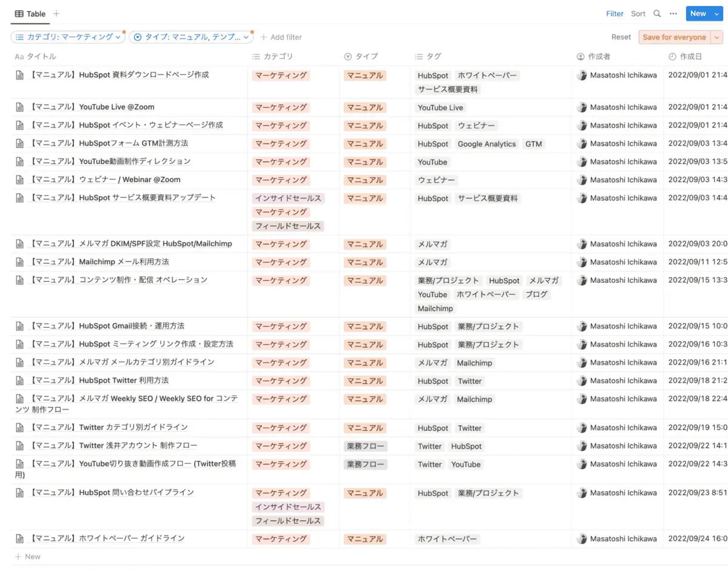Open the Sort menu
The width and height of the screenshot is (728, 570).
(x=638, y=13)
